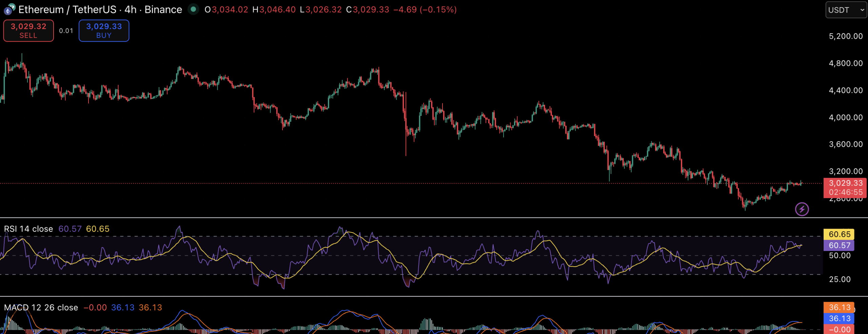Click the 50.00 RSI axis label

tap(840, 256)
